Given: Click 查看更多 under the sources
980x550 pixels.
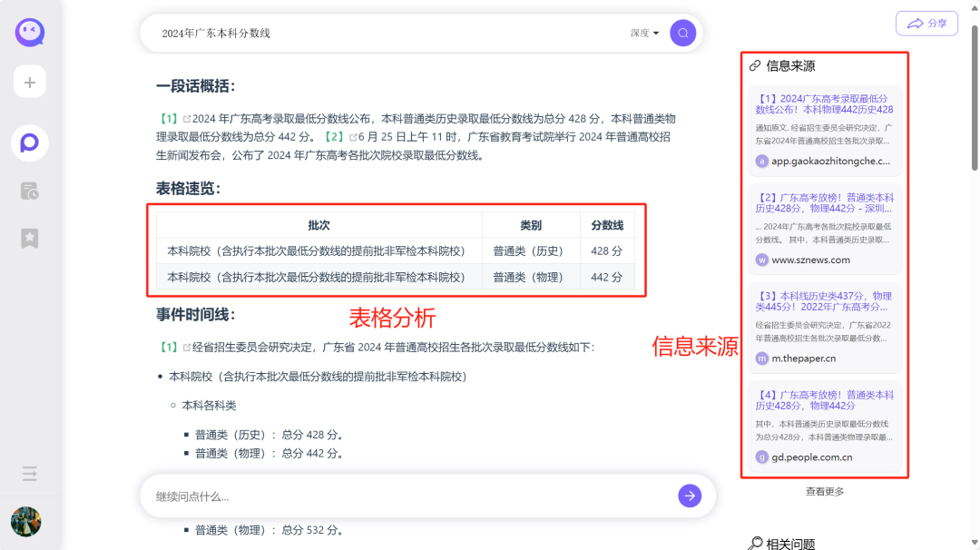Looking at the screenshot, I should click(824, 491).
